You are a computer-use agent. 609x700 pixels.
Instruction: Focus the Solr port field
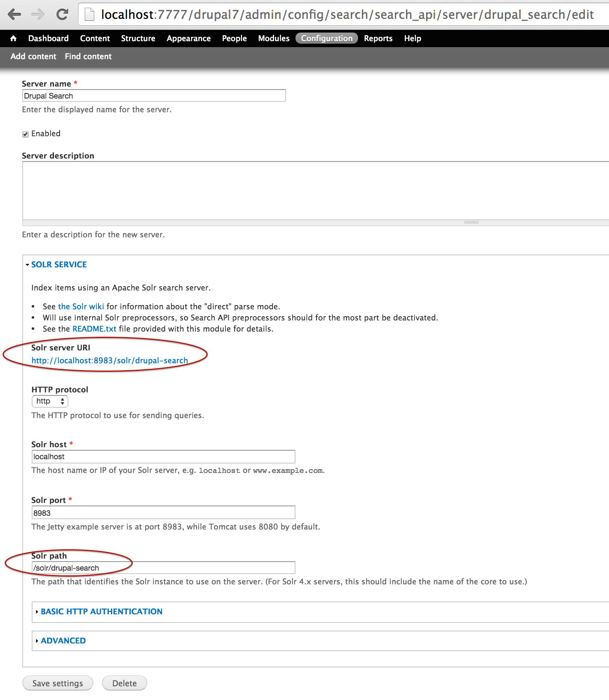pyautogui.click(x=163, y=513)
